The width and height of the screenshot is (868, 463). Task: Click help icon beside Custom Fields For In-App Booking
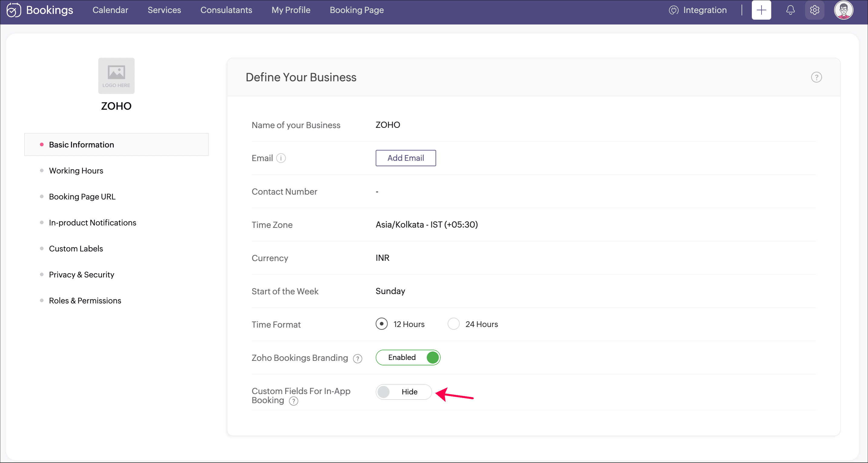(x=293, y=401)
